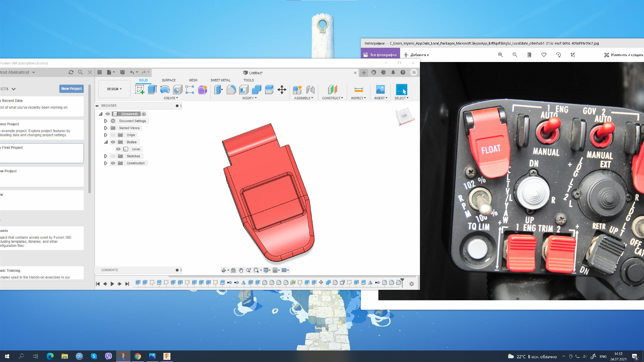The height and width of the screenshot is (362, 644).
Task: Play the timeline forward
Action: [x=112, y=284]
